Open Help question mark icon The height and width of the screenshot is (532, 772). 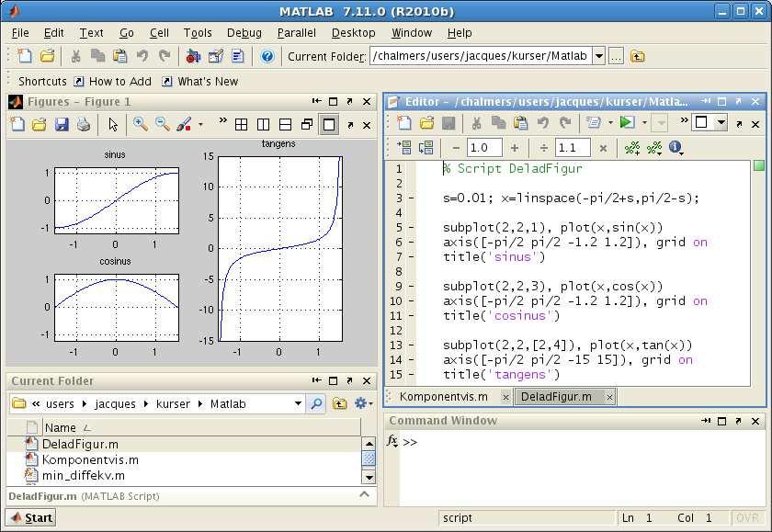(x=267, y=56)
